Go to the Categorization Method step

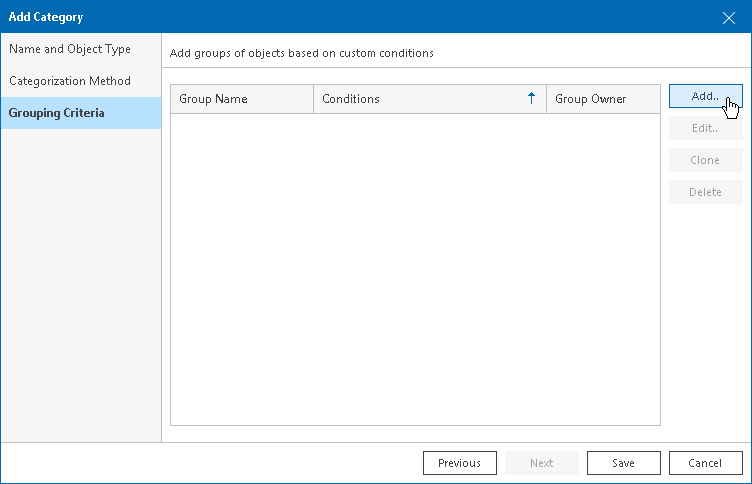click(x=70, y=81)
